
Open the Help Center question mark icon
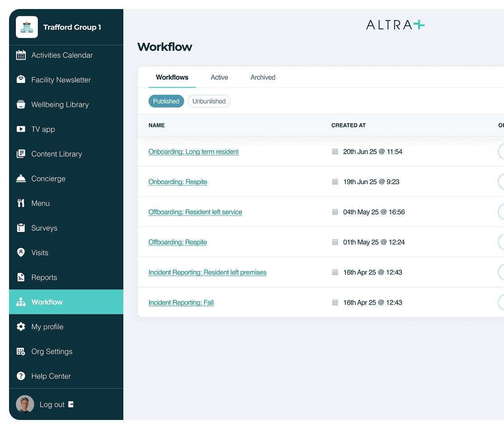(21, 376)
